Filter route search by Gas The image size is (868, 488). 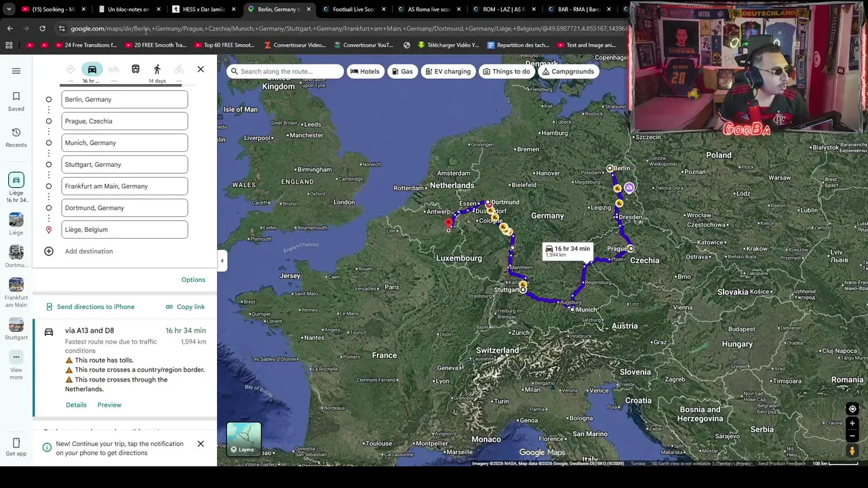pyautogui.click(x=402, y=71)
